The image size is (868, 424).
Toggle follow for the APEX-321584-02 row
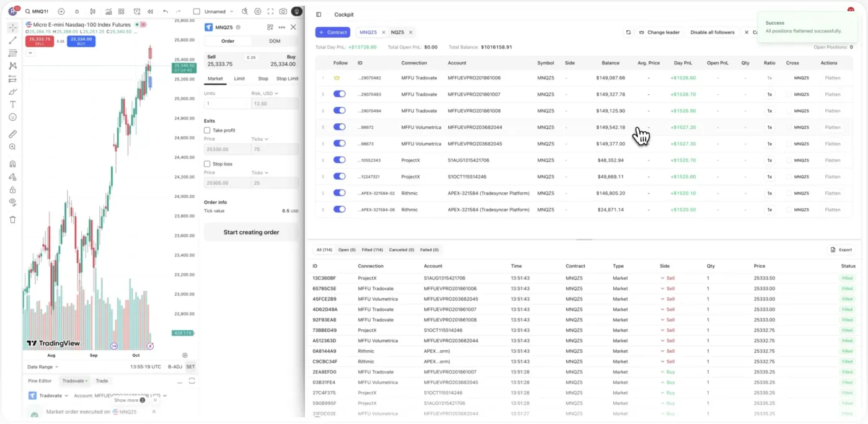click(x=339, y=193)
